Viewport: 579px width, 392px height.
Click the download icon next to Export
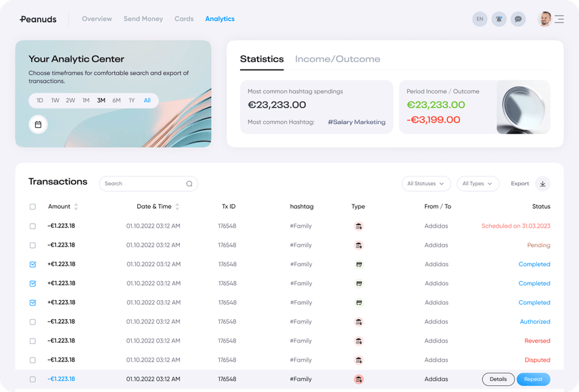(x=542, y=183)
